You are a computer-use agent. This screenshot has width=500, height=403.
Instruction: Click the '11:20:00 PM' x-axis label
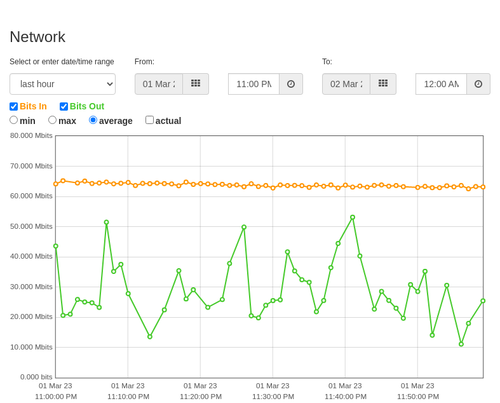point(201,397)
